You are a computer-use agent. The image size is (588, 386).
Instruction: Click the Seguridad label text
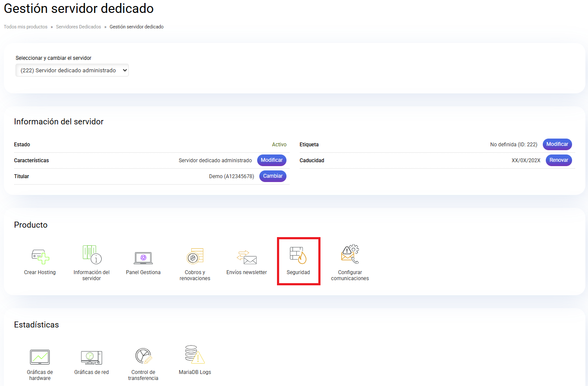298,272
